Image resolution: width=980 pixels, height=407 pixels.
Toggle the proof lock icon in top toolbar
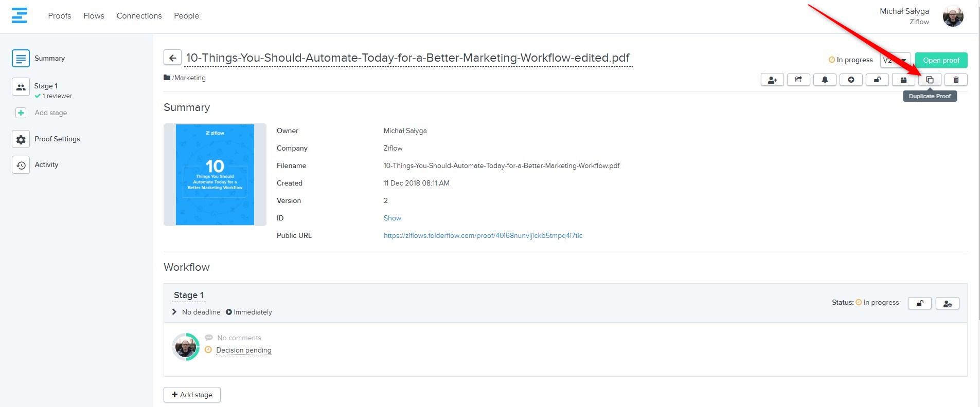877,80
